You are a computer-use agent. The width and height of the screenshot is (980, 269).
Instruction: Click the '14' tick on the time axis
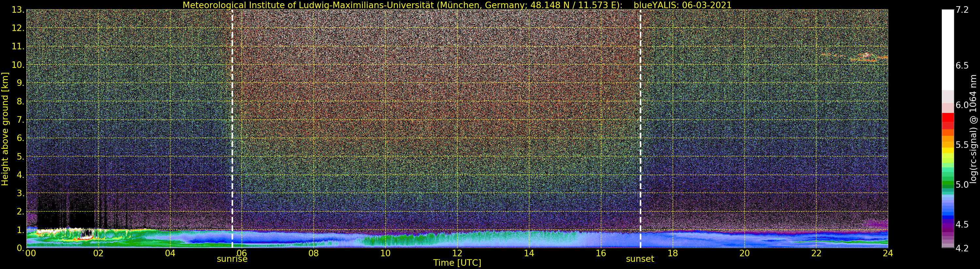(529, 253)
